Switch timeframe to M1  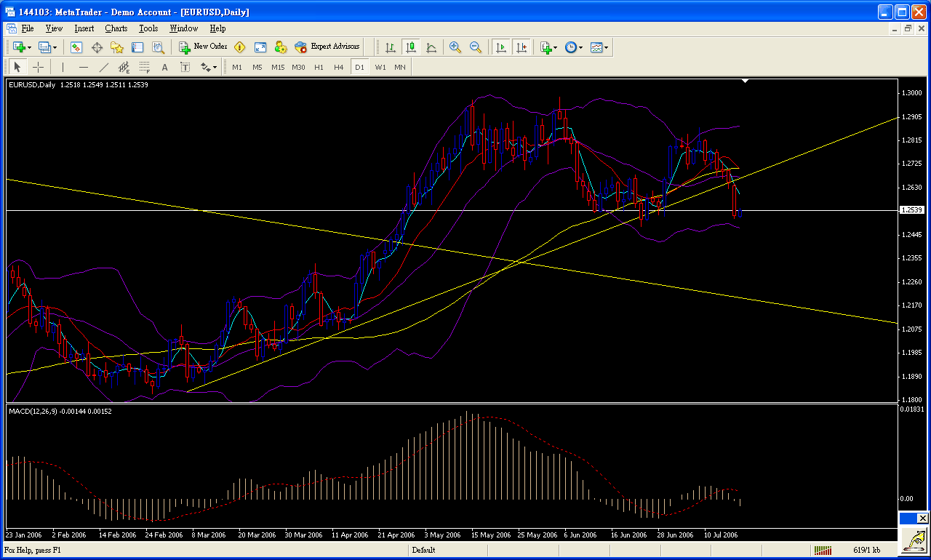coord(237,68)
